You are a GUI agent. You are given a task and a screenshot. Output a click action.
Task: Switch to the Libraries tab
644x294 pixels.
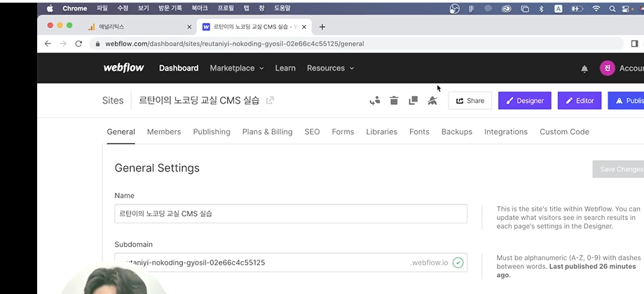coord(381,132)
